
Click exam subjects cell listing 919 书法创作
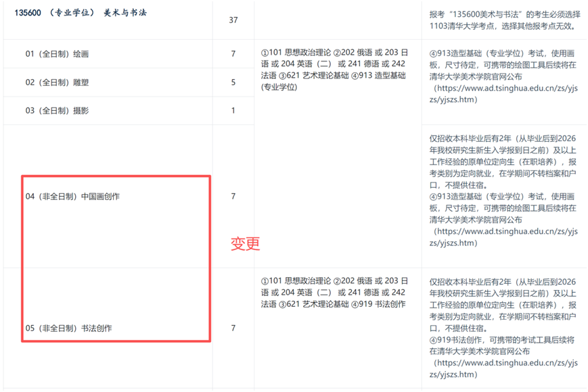click(x=334, y=293)
